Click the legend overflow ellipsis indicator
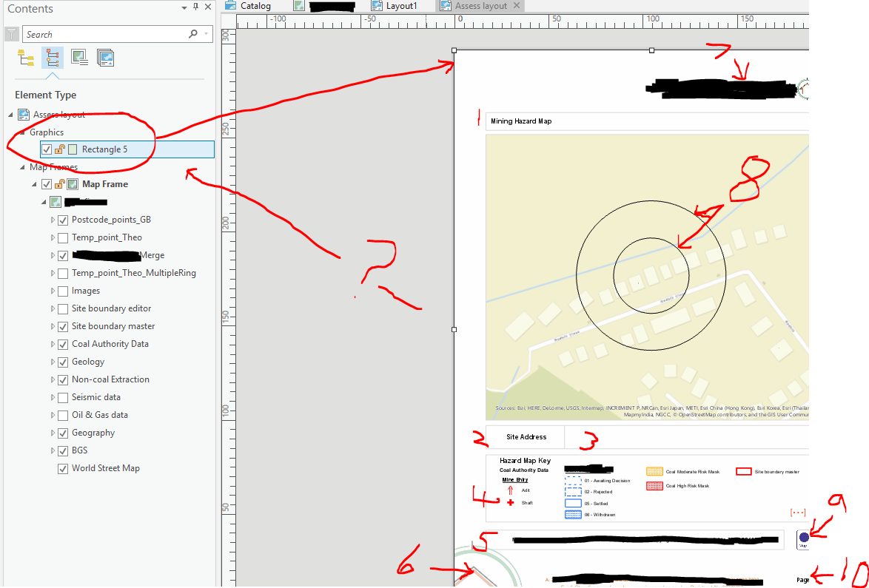The width and height of the screenshot is (869, 588). [797, 513]
